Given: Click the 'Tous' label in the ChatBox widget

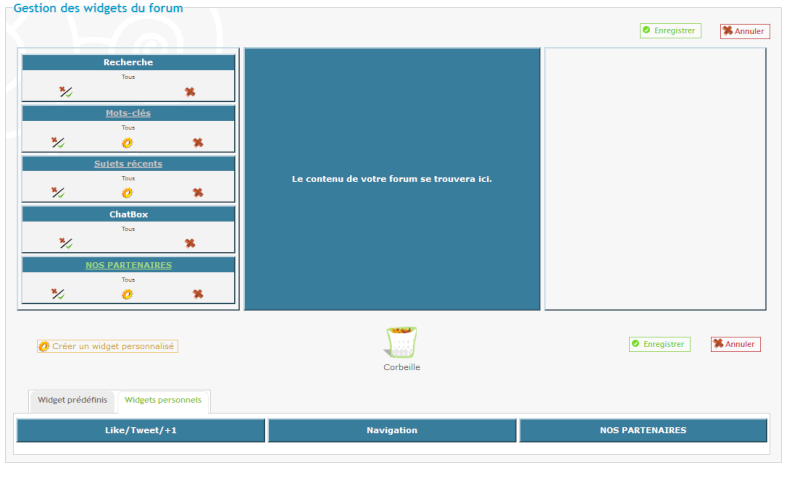Looking at the screenshot, I should [x=128, y=229].
